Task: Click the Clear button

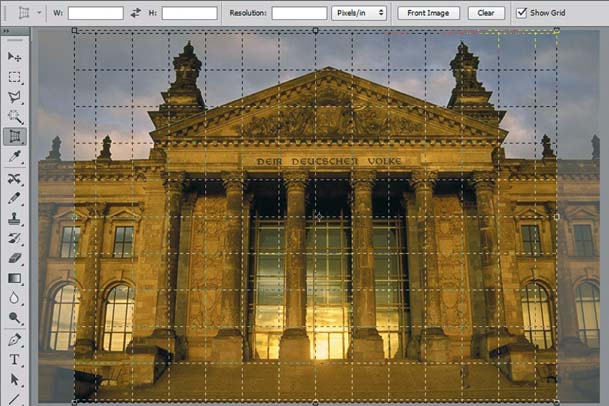Action: (x=486, y=13)
